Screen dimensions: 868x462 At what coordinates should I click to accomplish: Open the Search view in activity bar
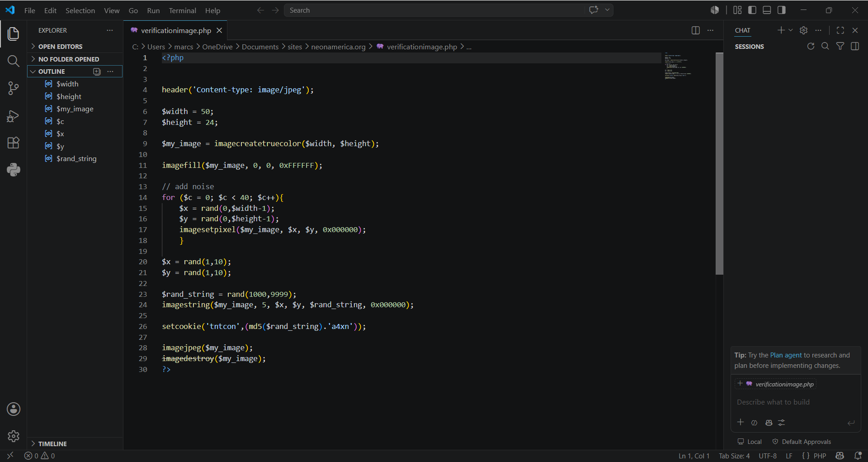tap(14, 61)
